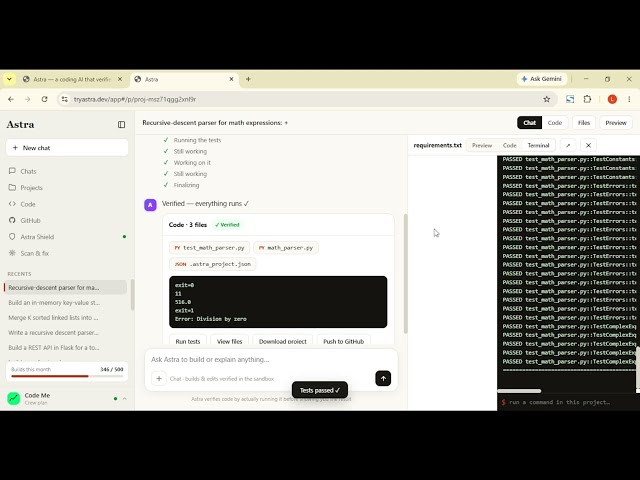The image size is (640, 480).
Task: Open a new browser tab
Action: coord(248,79)
